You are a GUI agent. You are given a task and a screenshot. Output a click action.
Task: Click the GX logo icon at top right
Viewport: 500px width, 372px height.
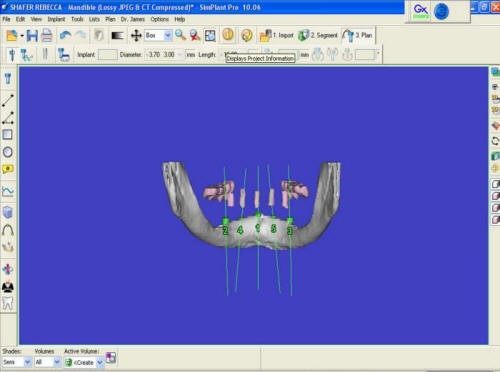tap(421, 11)
